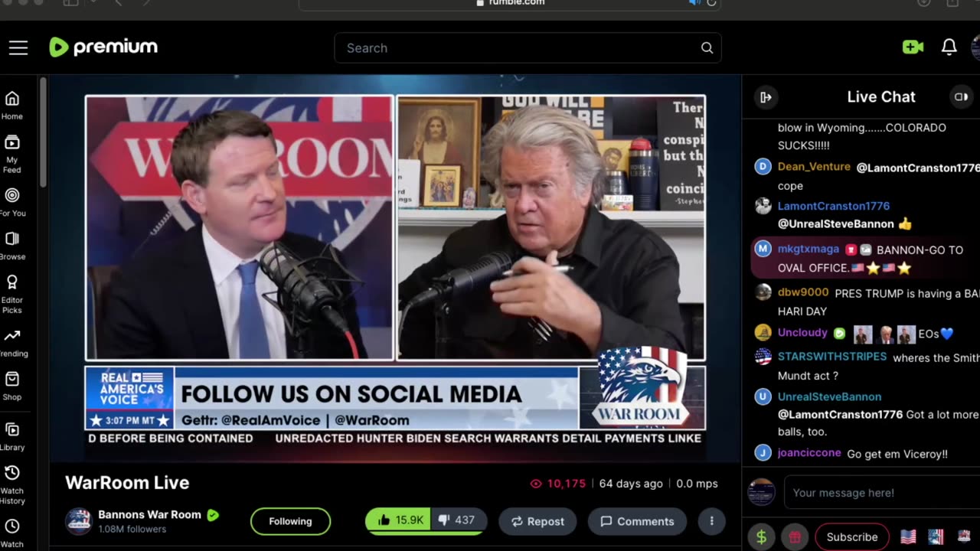The height and width of the screenshot is (551, 980).
Task: Click the browser address bar showing rumble.com
Action: pyautogui.click(x=509, y=3)
